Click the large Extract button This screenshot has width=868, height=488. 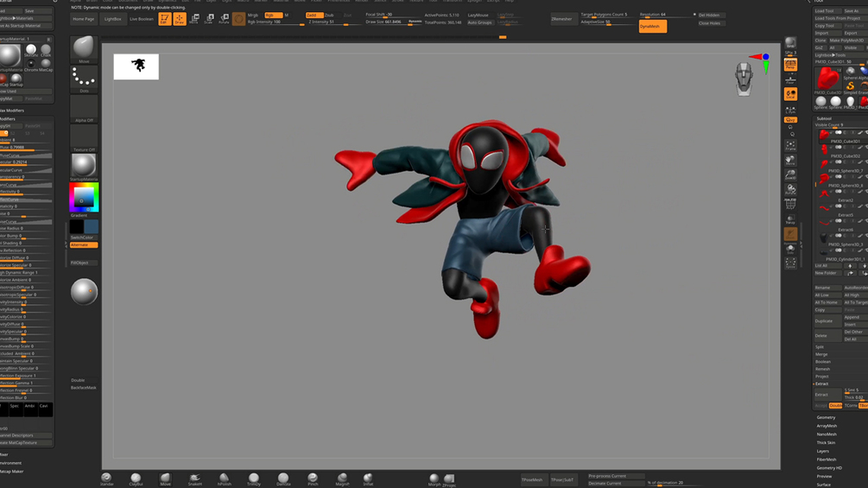[x=827, y=395]
